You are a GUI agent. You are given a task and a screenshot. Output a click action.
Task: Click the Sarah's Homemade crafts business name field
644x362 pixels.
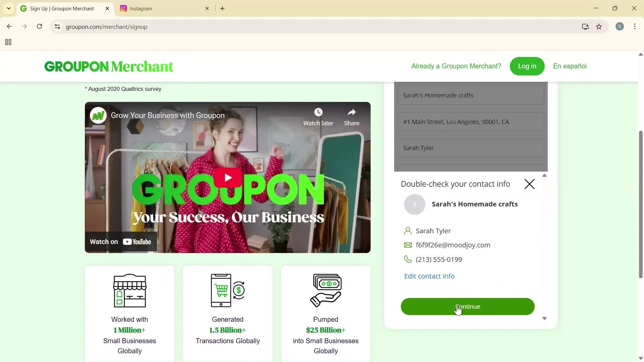click(x=471, y=95)
